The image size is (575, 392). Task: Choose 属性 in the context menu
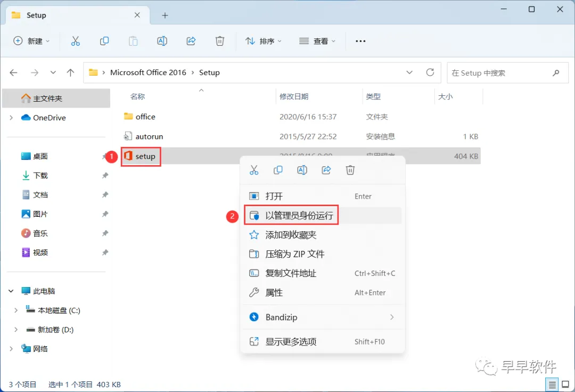(323, 292)
